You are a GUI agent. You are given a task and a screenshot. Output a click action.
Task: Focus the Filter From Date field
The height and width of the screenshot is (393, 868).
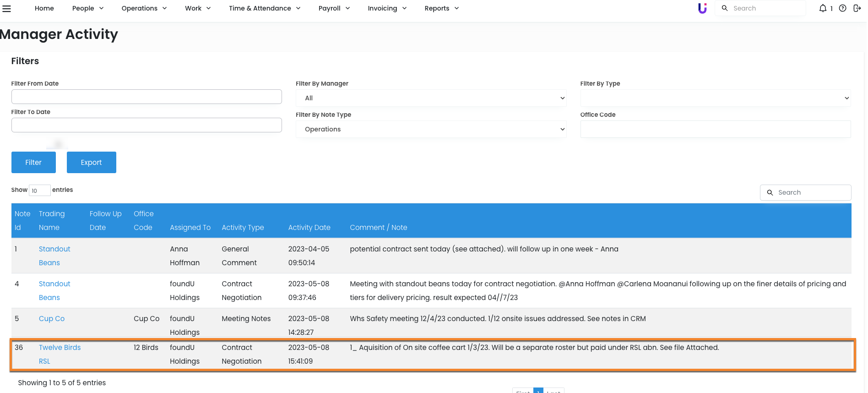(146, 97)
